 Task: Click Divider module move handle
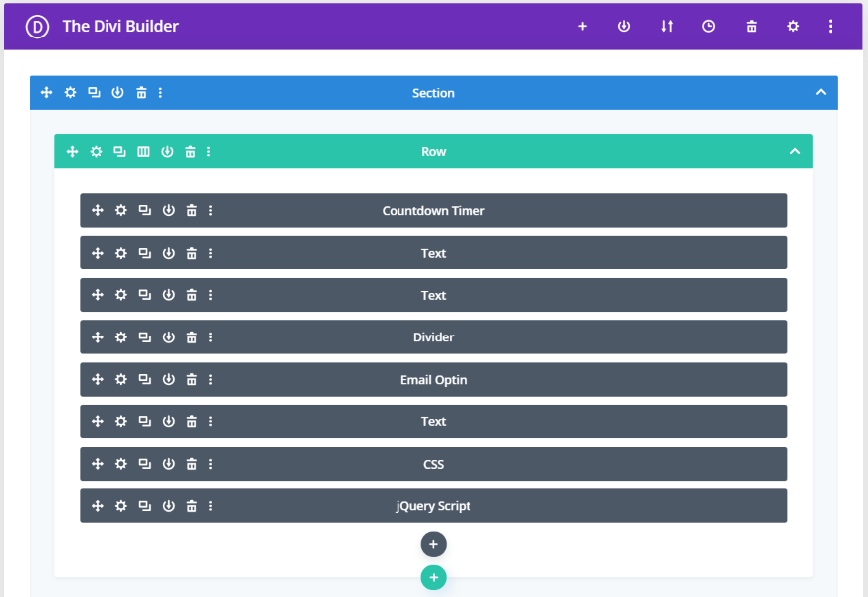(x=98, y=337)
